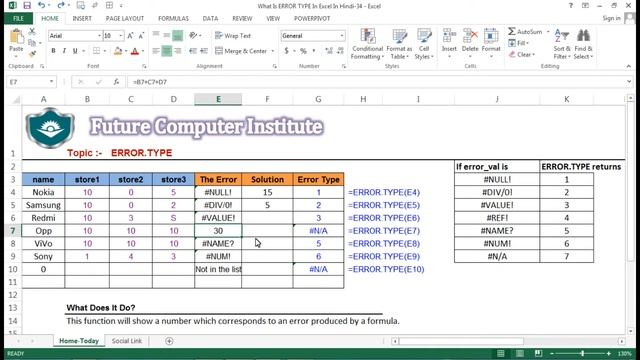The width and height of the screenshot is (640, 360).
Task: Click the vertical scrollbar down arrow
Action: (630, 331)
